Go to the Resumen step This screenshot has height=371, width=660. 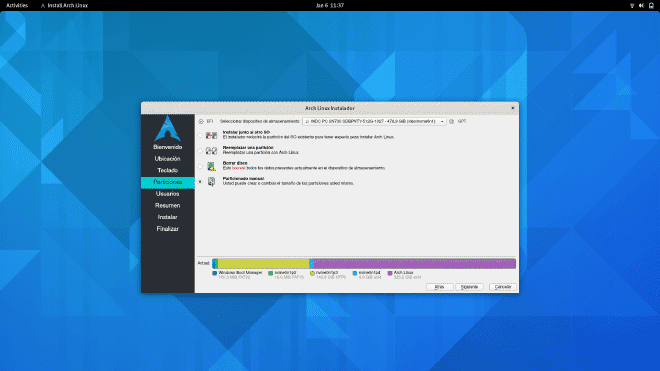pyautogui.click(x=168, y=206)
